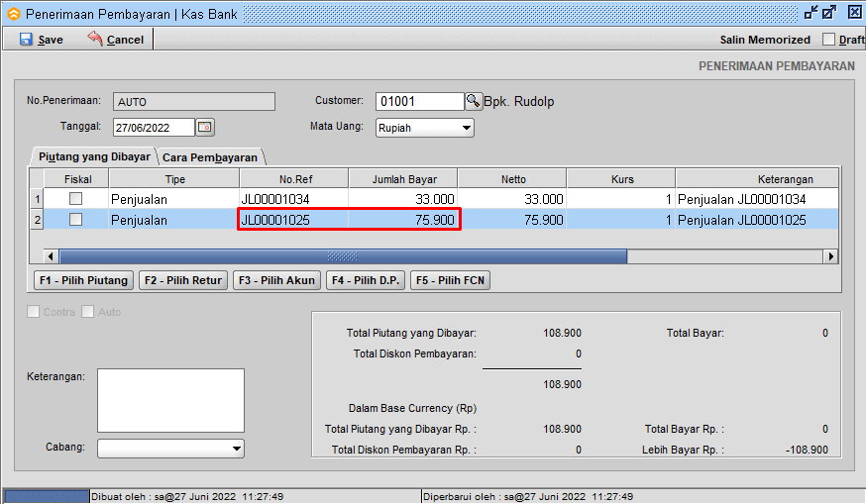
Task: Click the Fiskal column header
Action: tap(76, 179)
